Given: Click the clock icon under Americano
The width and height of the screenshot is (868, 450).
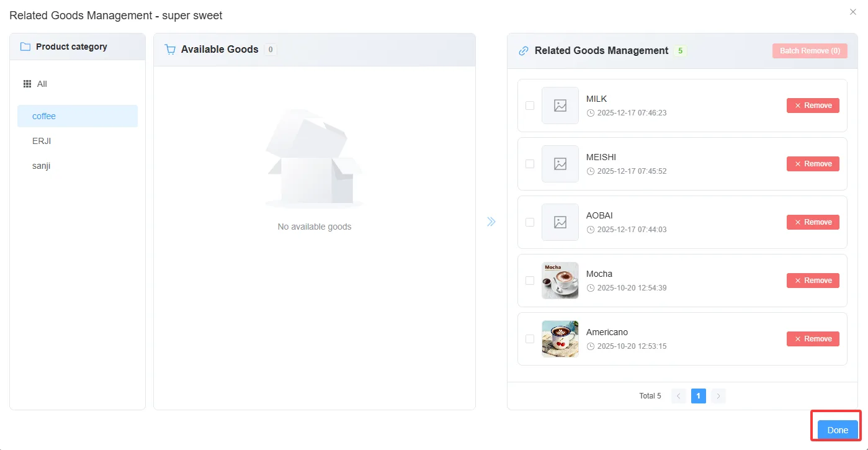Looking at the screenshot, I should (590, 346).
